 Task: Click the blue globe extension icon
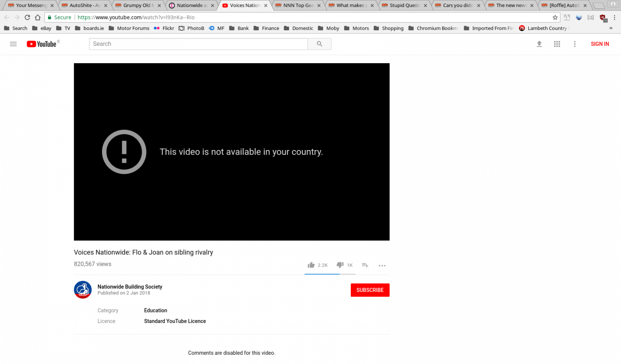tap(579, 17)
